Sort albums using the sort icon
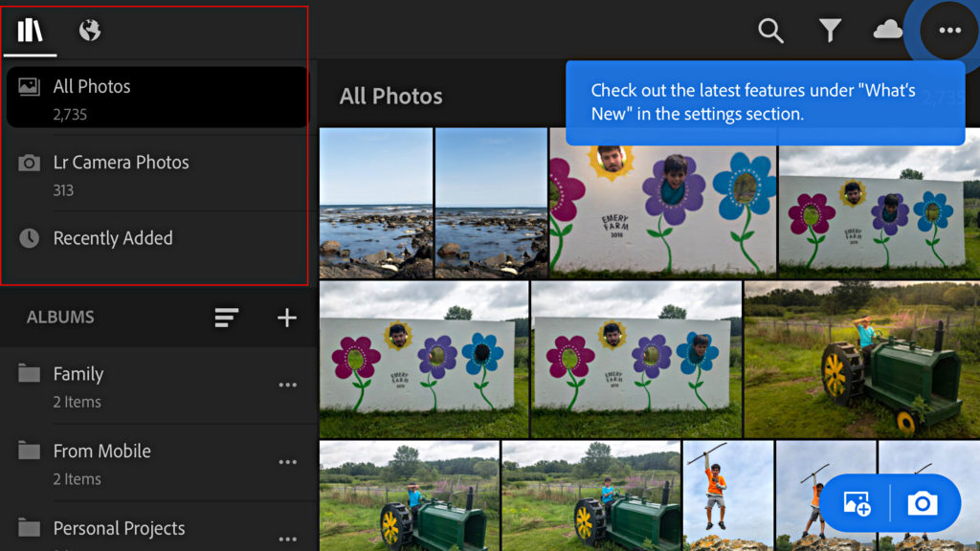The image size is (980, 551). [x=227, y=318]
